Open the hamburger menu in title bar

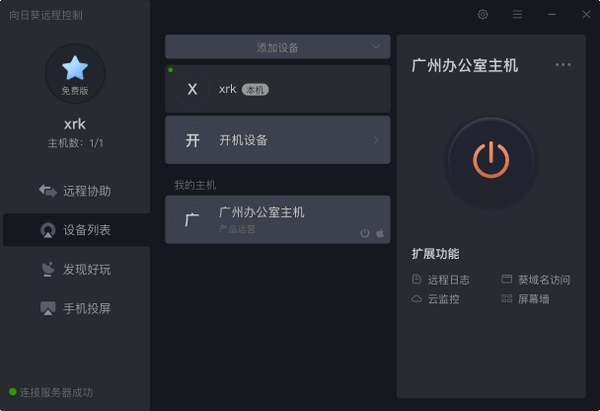click(x=517, y=15)
